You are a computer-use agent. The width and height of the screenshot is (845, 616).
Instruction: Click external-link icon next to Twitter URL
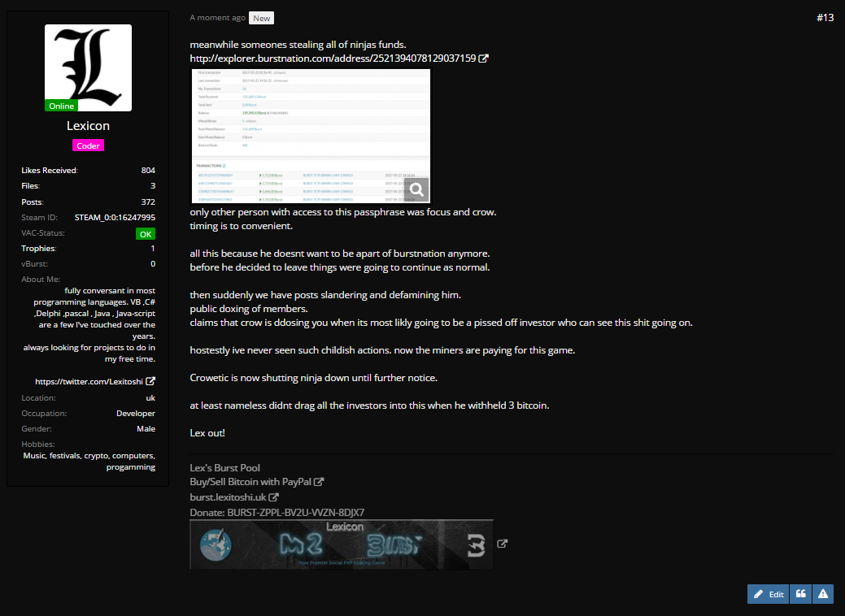coord(150,380)
